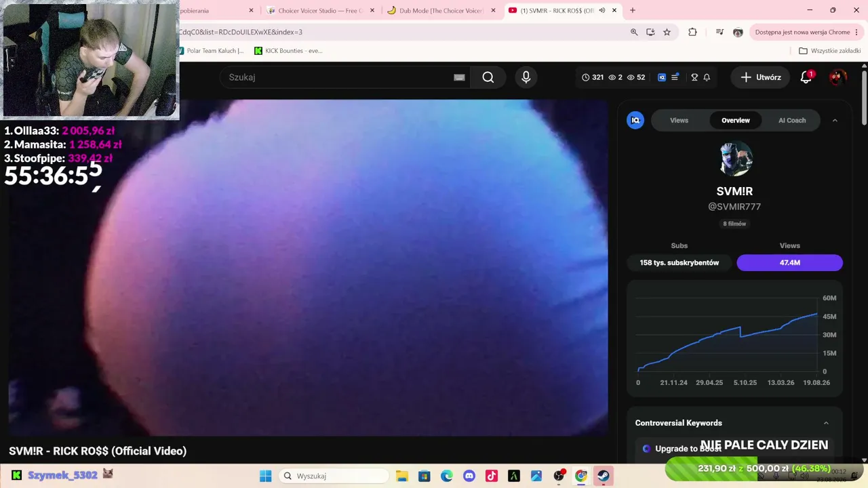Click the YouTube search magnifier button
Screen dimensions: 868x488
488,77
